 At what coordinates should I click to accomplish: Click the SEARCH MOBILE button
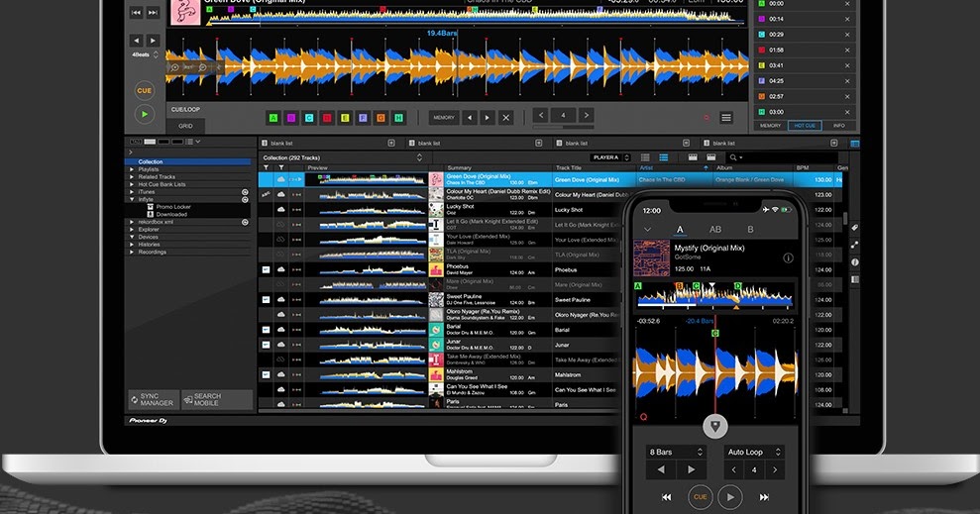[x=217, y=400]
